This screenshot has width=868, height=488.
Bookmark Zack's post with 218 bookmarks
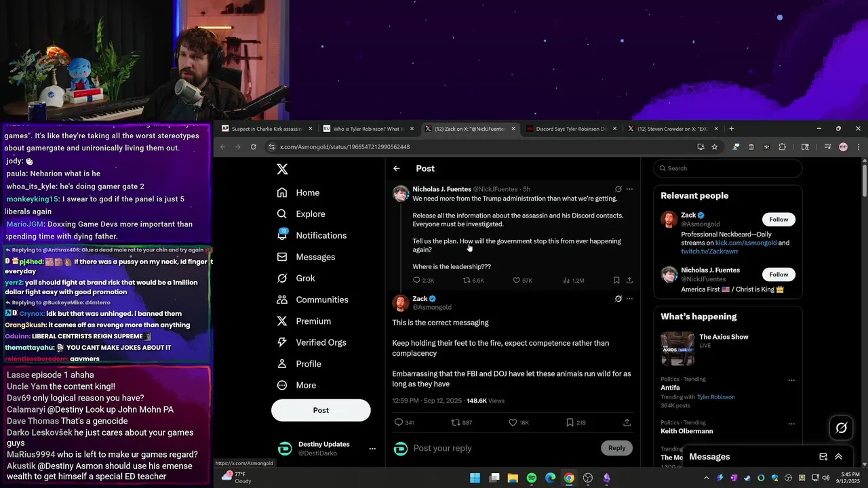(x=570, y=422)
